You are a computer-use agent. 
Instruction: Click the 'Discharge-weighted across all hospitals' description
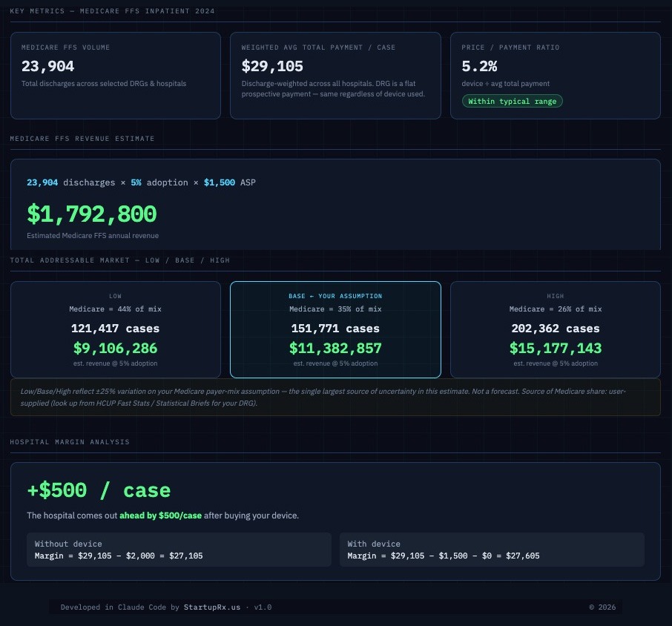(333, 89)
